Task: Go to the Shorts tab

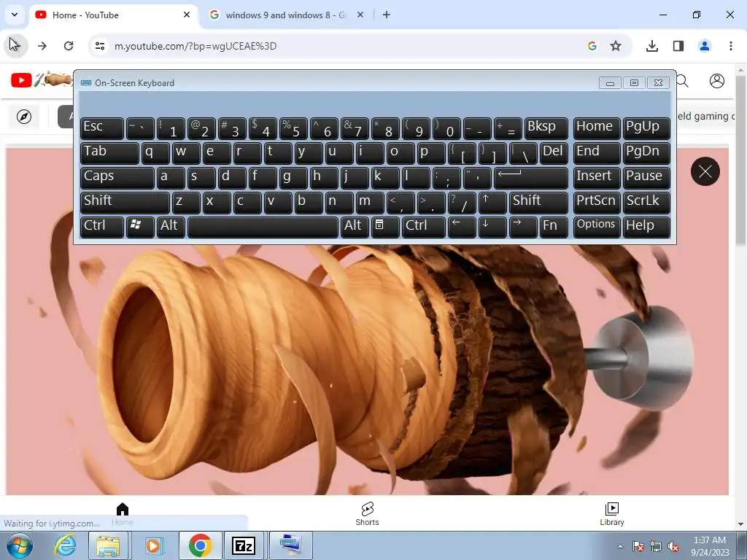Action: 367,514
